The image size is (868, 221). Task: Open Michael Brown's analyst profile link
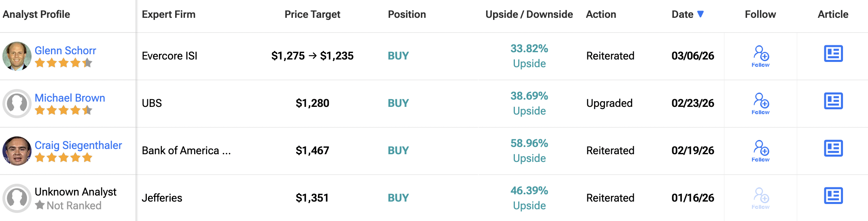click(x=70, y=98)
